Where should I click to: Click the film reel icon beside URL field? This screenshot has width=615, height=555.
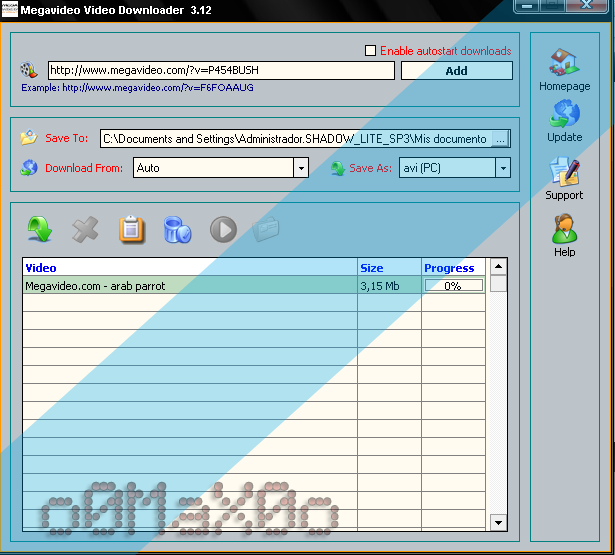[x=29, y=70]
